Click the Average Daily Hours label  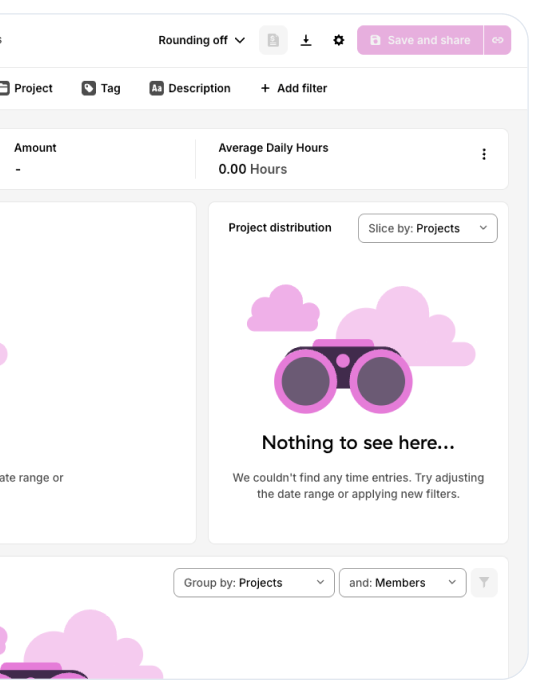(273, 148)
